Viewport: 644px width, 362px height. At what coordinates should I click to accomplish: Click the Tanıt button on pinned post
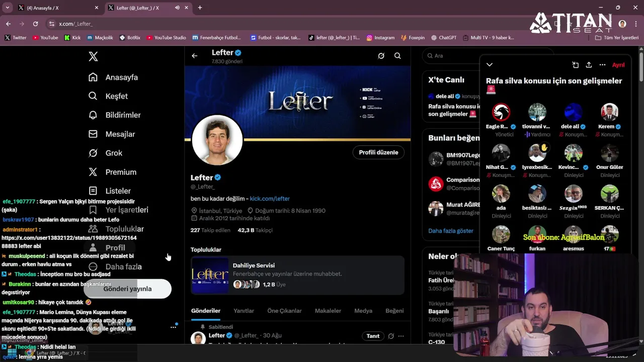373,336
